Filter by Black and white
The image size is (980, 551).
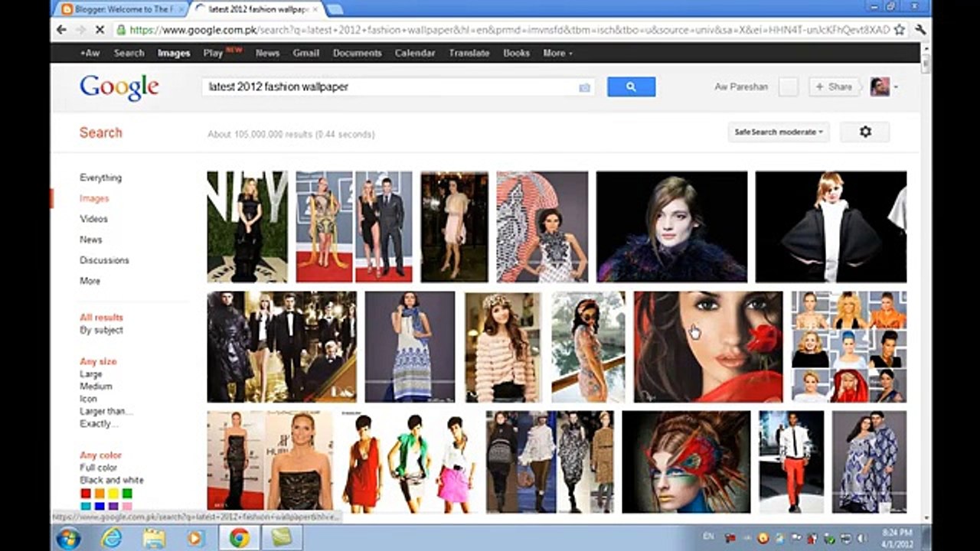[x=111, y=480]
